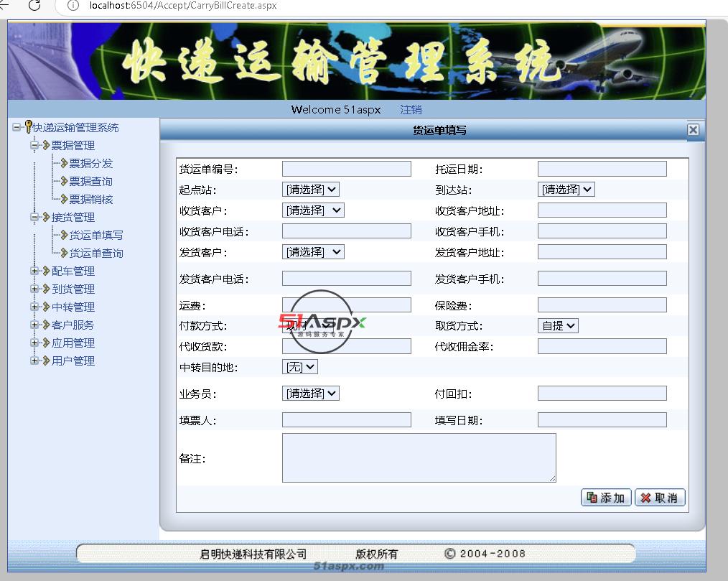Screen dimensions: 728x581
Task: Expand the 中转管理 tree branch
Action: 34,307
